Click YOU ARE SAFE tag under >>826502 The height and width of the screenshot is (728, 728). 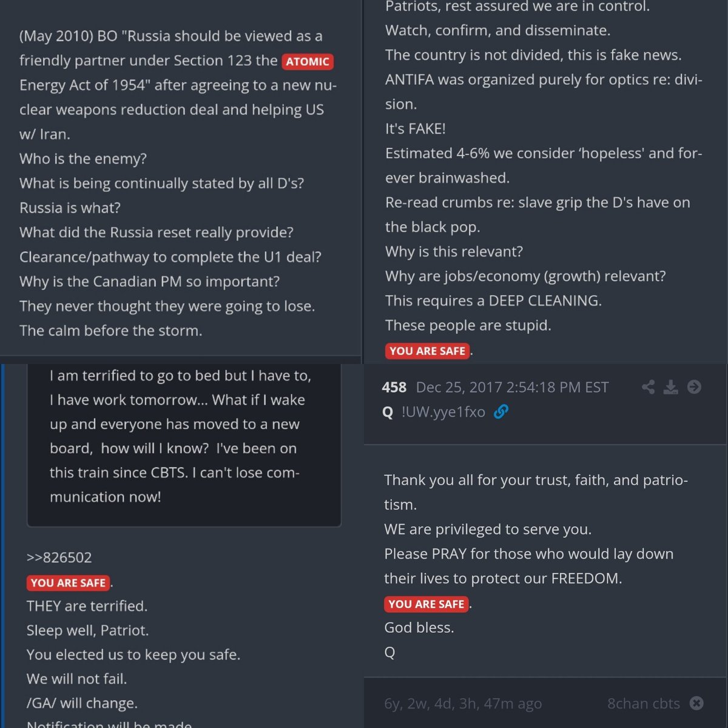point(68,582)
